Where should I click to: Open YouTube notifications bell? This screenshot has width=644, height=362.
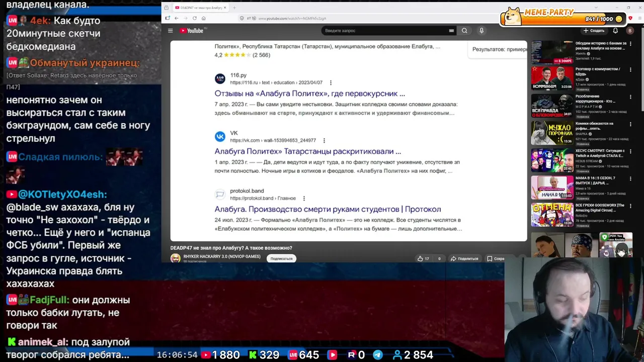pyautogui.click(x=615, y=31)
